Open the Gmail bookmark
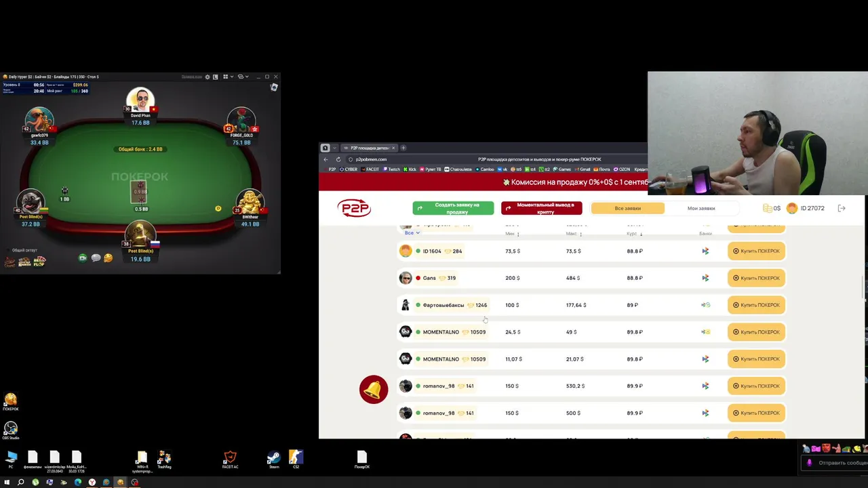This screenshot has height=488, width=868. point(583,169)
